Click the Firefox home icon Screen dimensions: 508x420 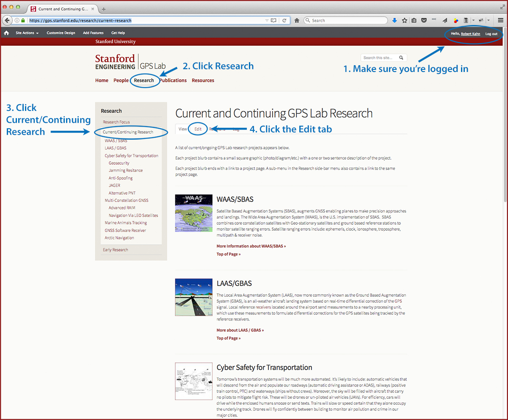coord(297,20)
